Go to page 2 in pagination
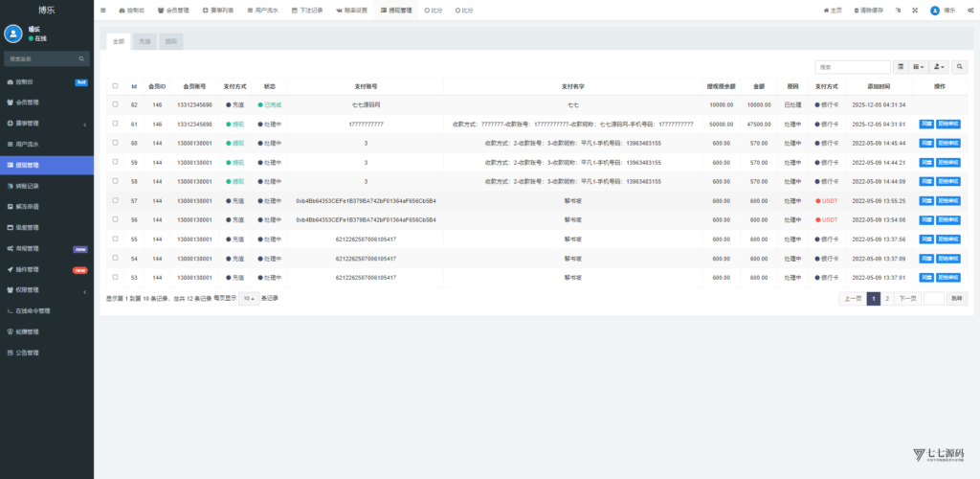 (887, 299)
